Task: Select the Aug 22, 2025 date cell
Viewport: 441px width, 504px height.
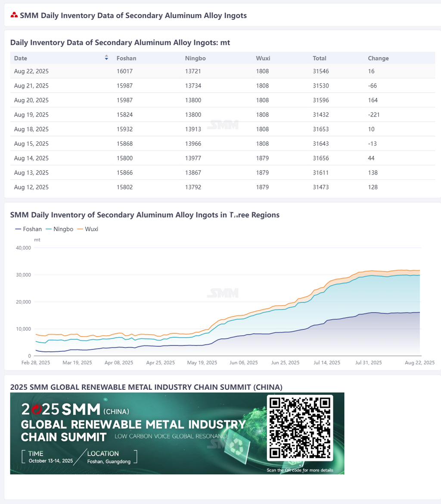Action: 31,72
